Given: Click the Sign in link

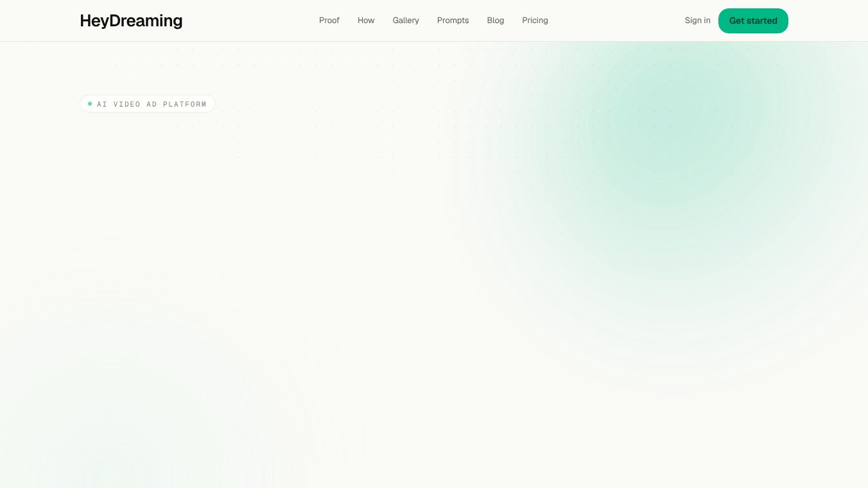Looking at the screenshot, I should pos(697,21).
